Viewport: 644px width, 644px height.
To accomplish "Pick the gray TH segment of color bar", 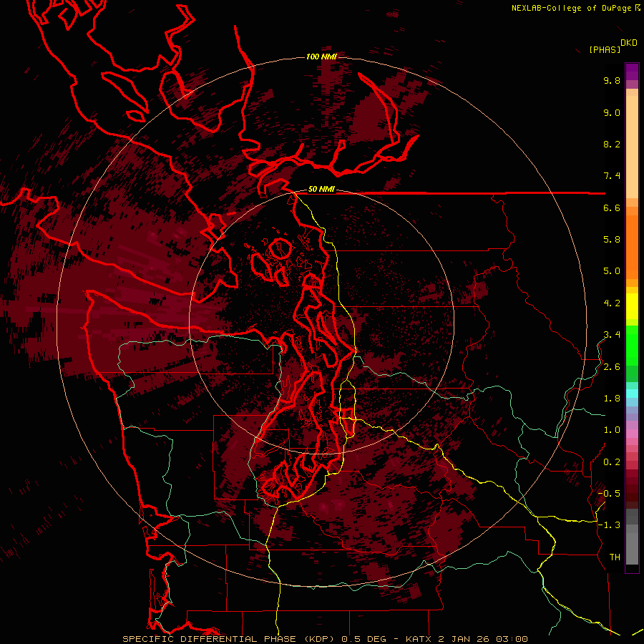I will pos(632,546).
